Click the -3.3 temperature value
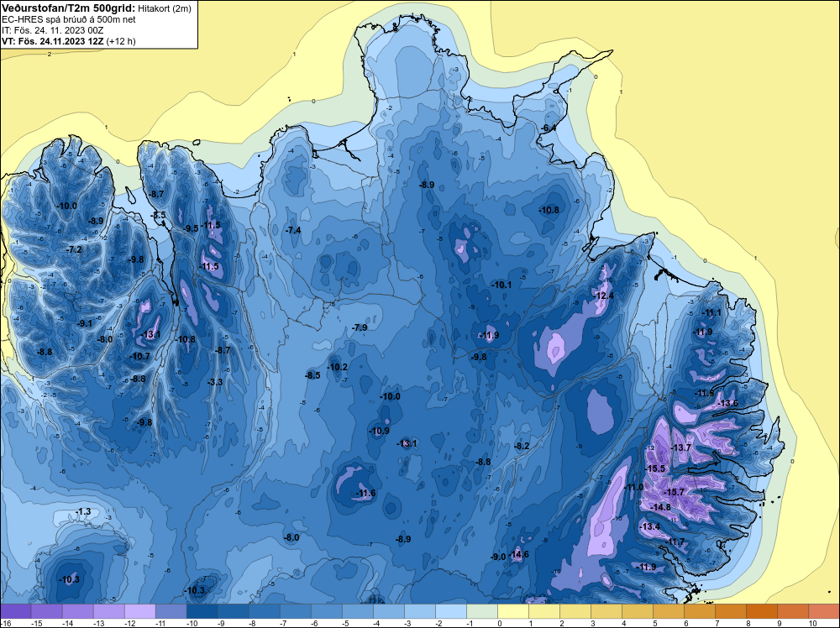Viewport: 840px width, 628px height. [x=215, y=382]
